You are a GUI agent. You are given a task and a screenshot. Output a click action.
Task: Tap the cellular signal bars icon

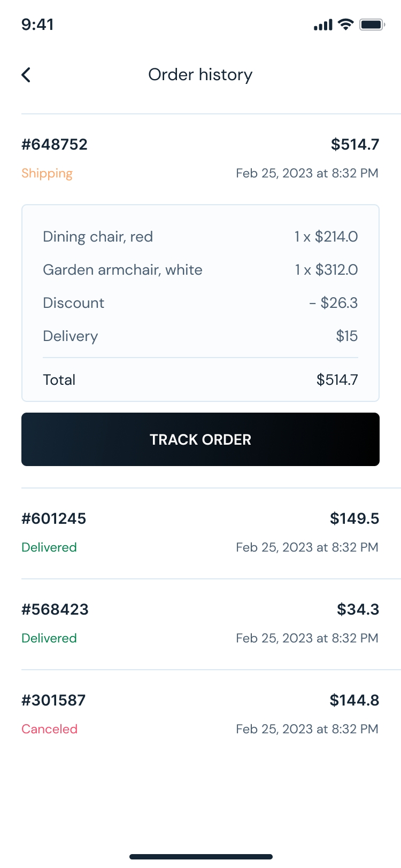point(323,25)
